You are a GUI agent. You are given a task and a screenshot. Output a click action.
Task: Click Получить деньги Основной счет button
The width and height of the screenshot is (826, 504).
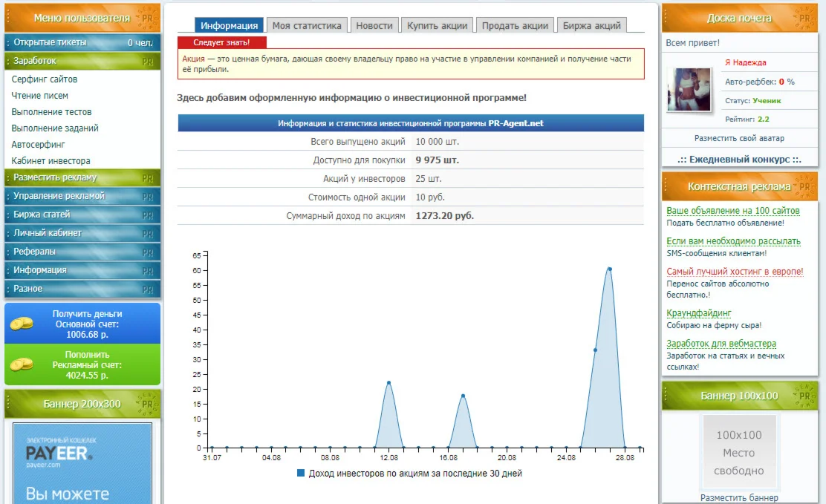click(x=82, y=324)
